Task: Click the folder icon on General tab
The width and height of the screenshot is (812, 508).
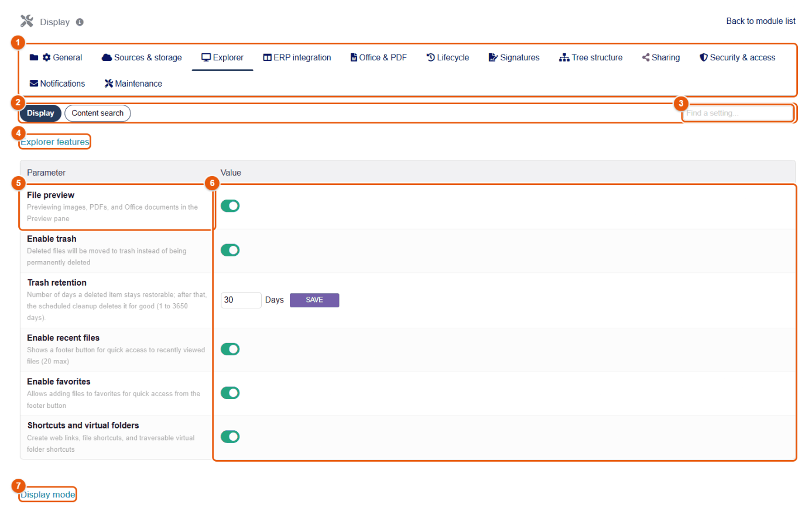Action: pos(34,57)
